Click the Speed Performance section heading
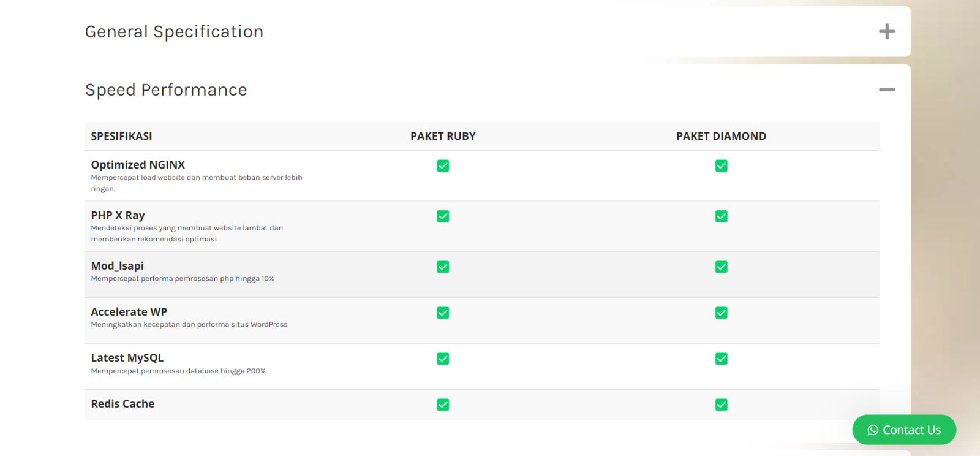The image size is (980, 456). (x=166, y=90)
